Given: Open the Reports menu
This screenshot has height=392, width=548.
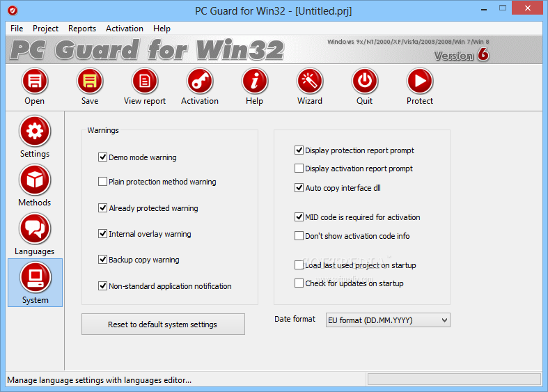Looking at the screenshot, I should 82,29.
